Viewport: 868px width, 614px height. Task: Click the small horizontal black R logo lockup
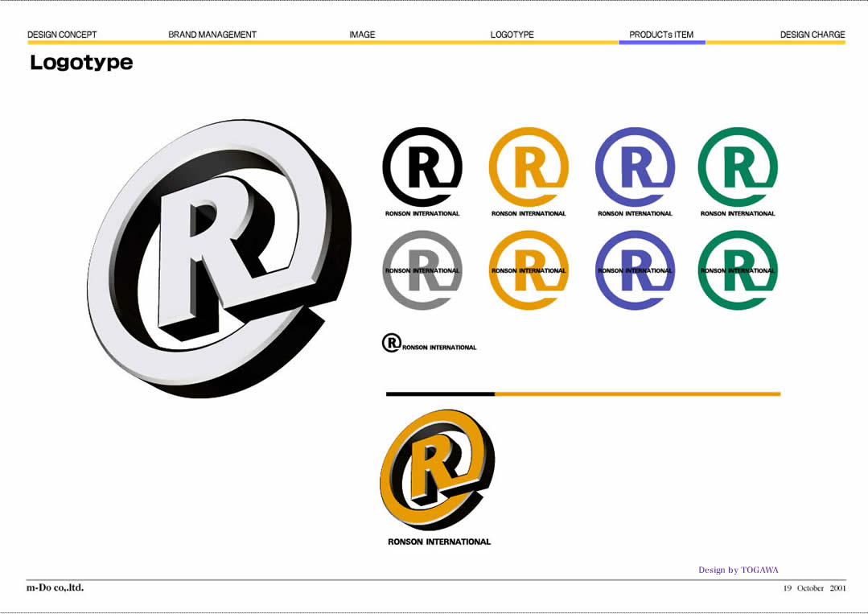point(429,344)
